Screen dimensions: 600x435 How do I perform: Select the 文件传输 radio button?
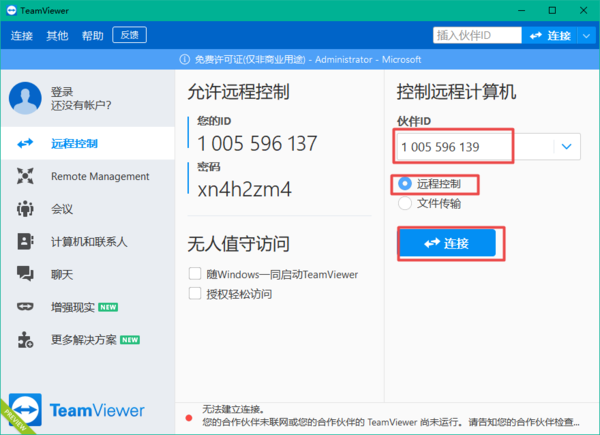click(405, 203)
